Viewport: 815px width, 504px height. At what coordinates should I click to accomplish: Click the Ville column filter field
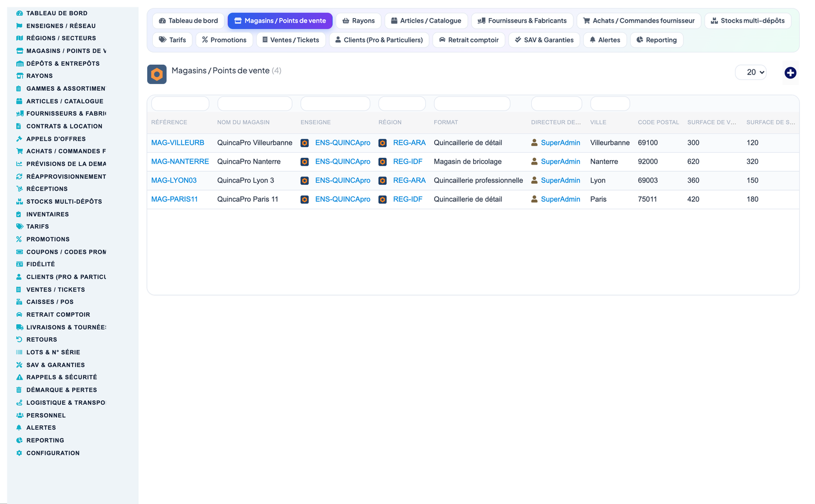(610, 104)
